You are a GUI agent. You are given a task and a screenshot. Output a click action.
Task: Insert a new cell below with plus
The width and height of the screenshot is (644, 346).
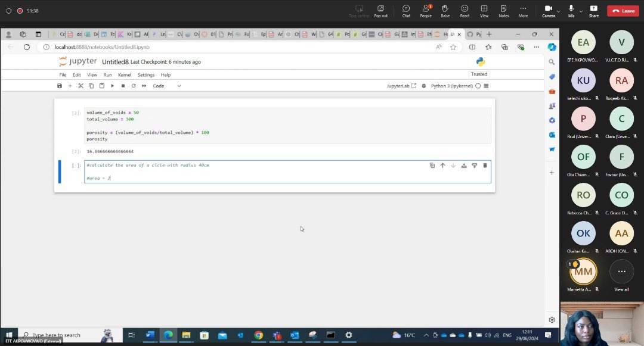pos(70,86)
